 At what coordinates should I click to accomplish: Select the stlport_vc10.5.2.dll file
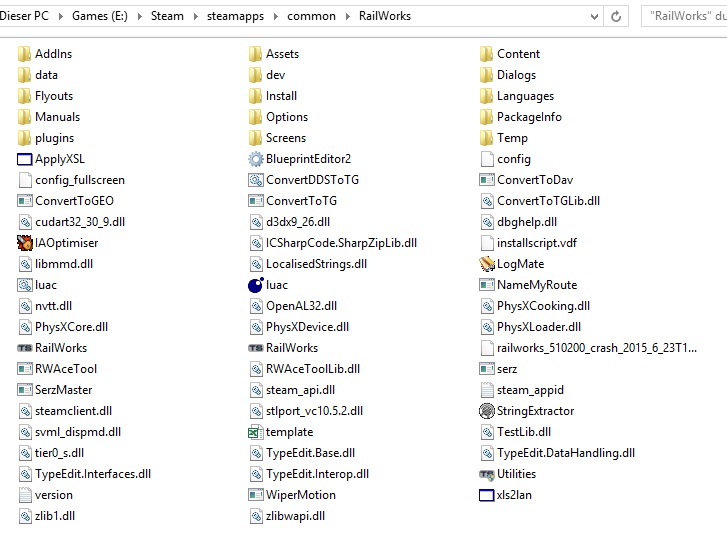tap(306, 411)
